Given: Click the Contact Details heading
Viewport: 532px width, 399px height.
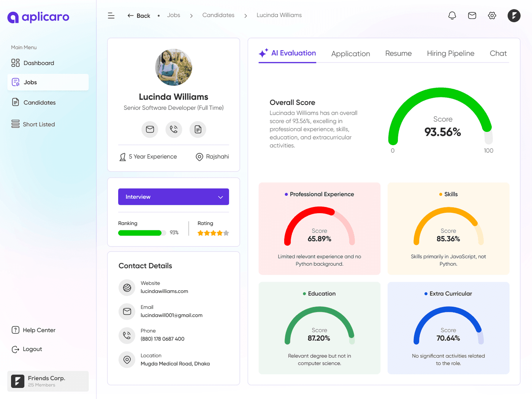Looking at the screenshot, I should pos(145,266).
